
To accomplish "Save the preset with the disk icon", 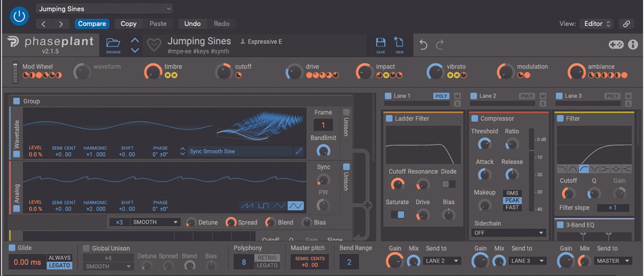I will pyautogui.click(x=381, y=45).
